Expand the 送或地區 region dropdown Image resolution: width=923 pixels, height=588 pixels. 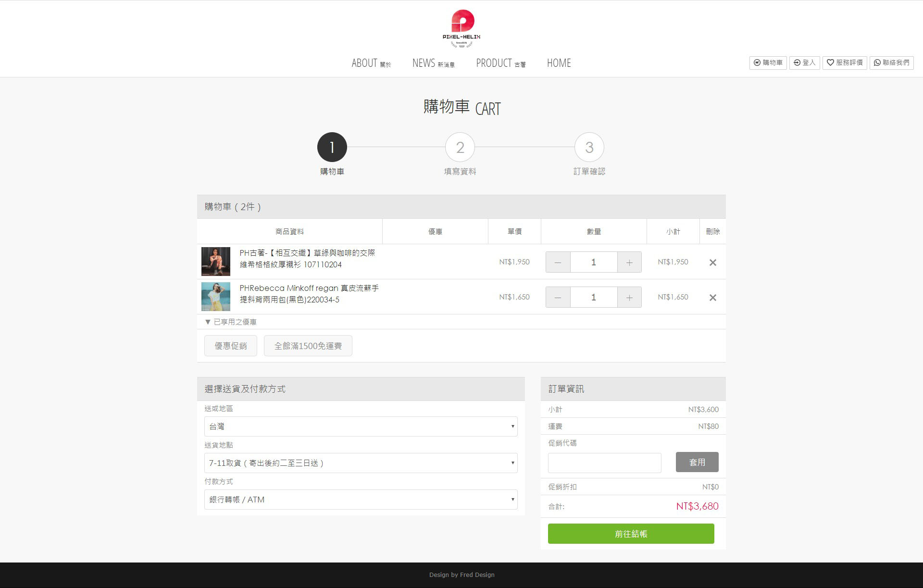[361, 426]
